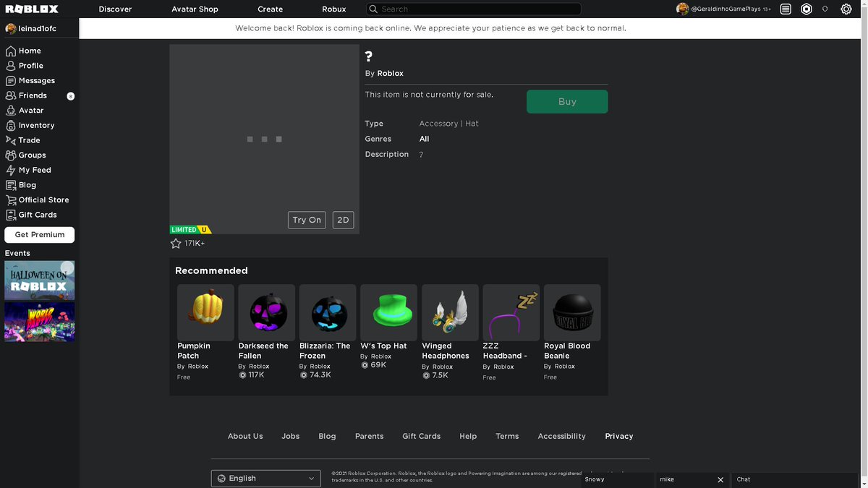Click the Friends notification badge
The width and height of the screenshot is (868, 488).
(x=70, y=96)
